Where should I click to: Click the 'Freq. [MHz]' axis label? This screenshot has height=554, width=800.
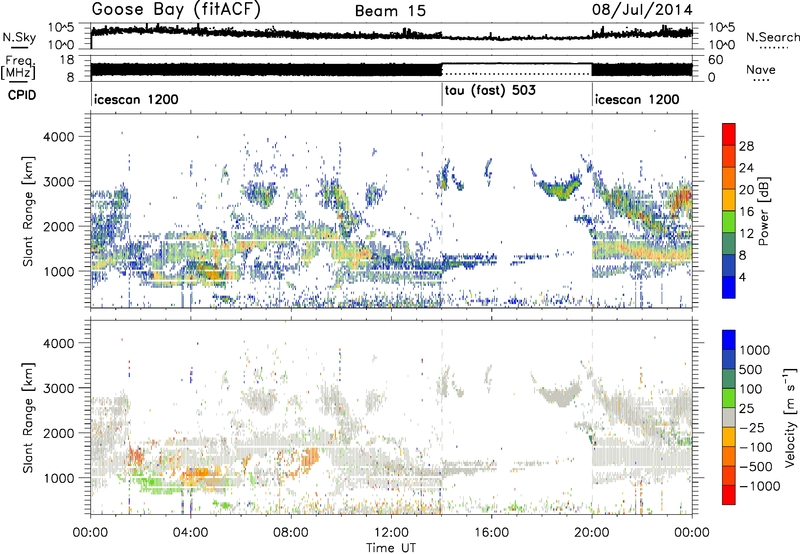(x=18, y=67)
